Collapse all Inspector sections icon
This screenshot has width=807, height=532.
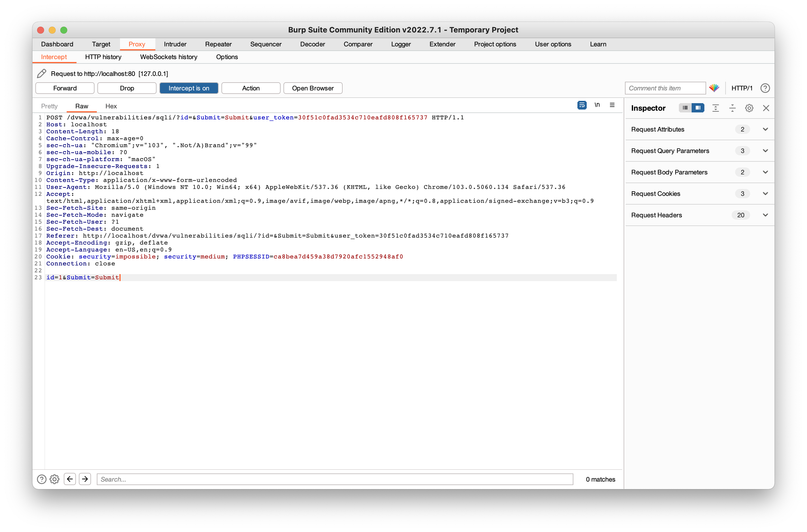732,108
